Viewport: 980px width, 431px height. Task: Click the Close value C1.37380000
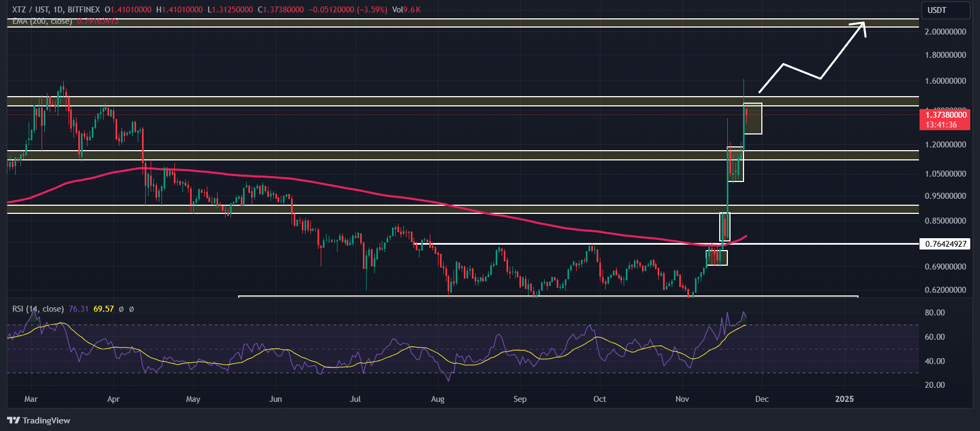pos(281,10)
